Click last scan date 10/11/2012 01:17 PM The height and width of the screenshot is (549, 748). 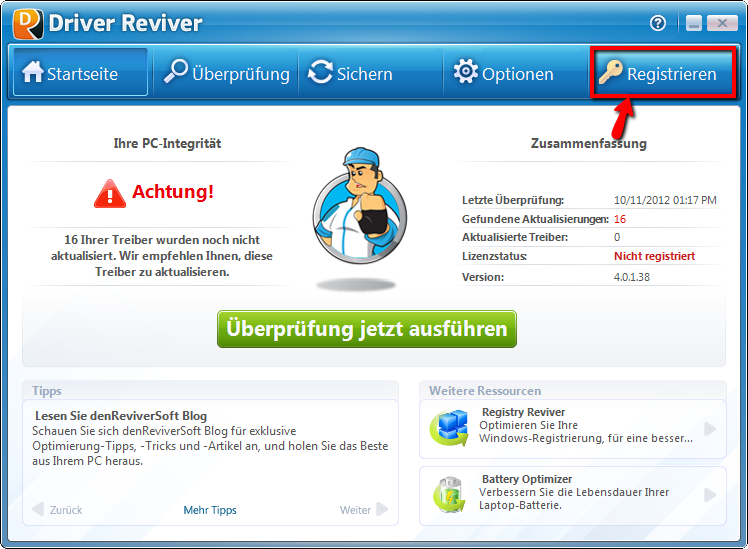pyautogui.click(x=665, y=200)
